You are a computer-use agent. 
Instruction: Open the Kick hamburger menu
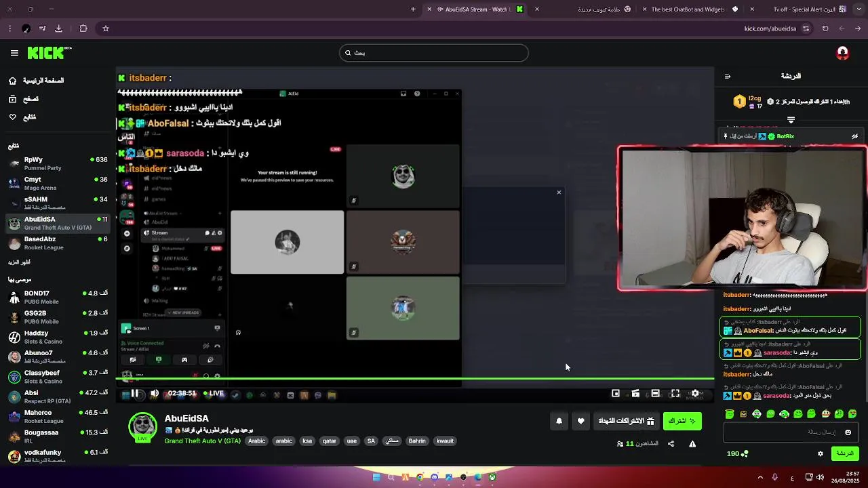pos(14,53)
